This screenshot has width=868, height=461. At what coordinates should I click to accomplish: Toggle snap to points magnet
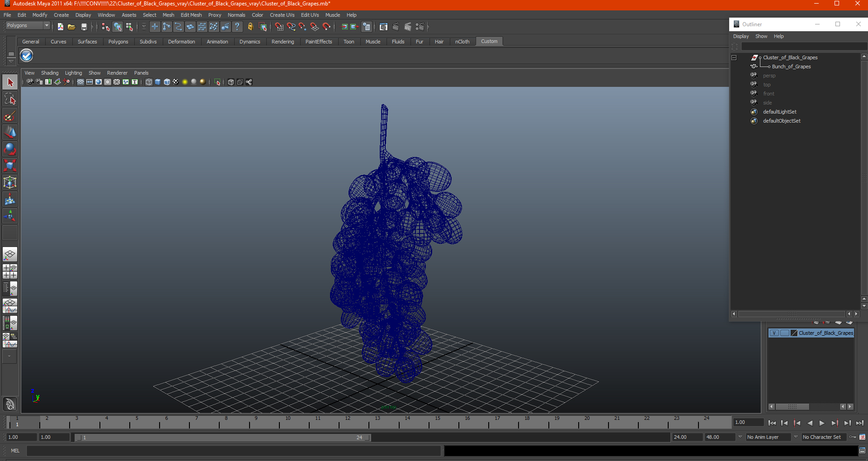pyautogui.click(x=302, y=27)
